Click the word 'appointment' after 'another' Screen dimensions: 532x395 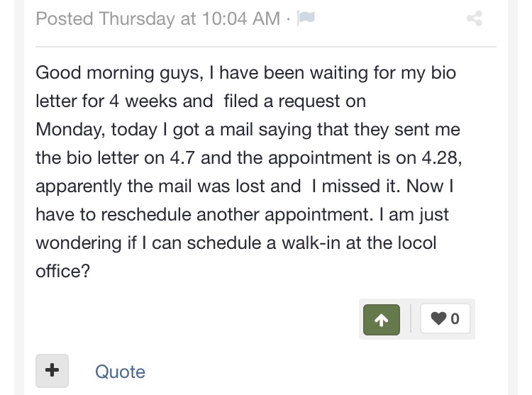[x=317, y=215]
